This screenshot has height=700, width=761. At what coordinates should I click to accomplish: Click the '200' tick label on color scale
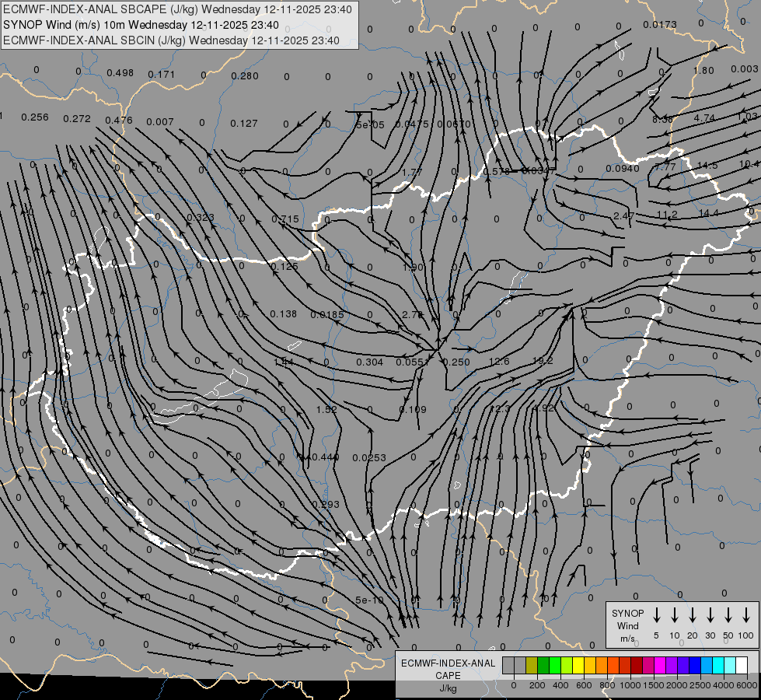point(537,685)
